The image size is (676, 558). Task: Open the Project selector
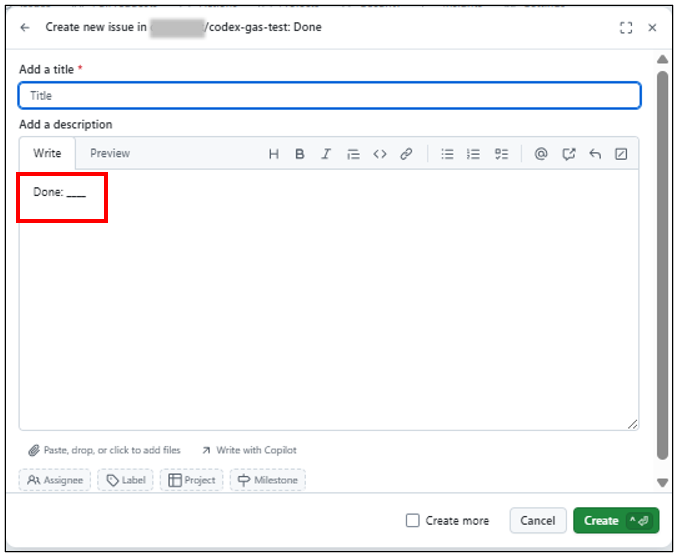(192, 480)
